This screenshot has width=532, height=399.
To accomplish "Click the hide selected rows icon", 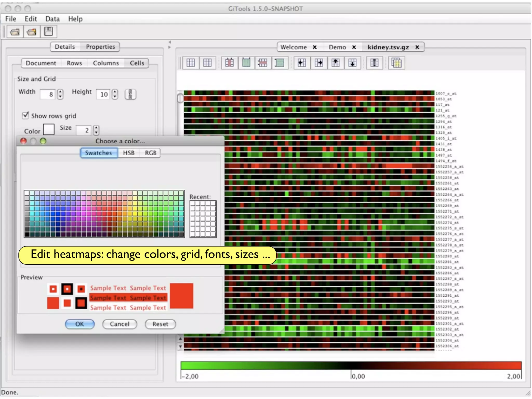I will (263, 63).
